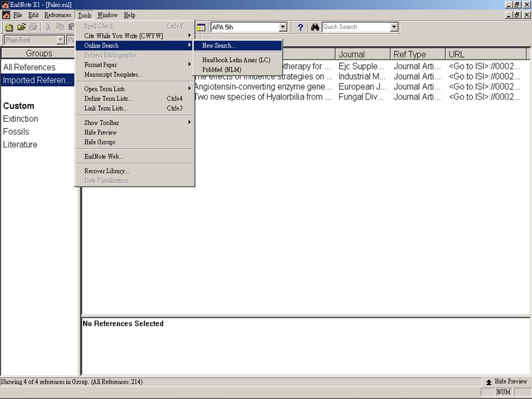Click the Copy toolbar icon
Viewport: 532px width, 399px height.
click(60, 27)
